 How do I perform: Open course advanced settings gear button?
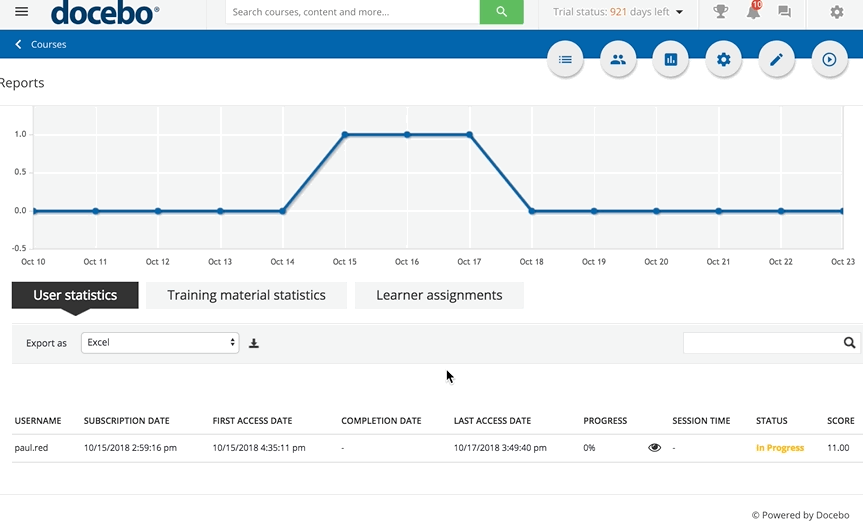[x=724, y=59]
